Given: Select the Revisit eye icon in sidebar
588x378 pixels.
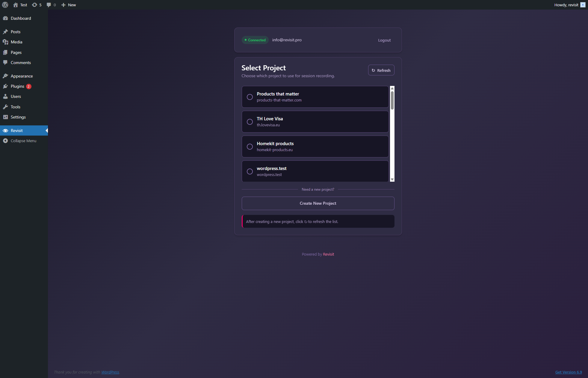Looking at the screenshot, I should click(x=6, y=130).
